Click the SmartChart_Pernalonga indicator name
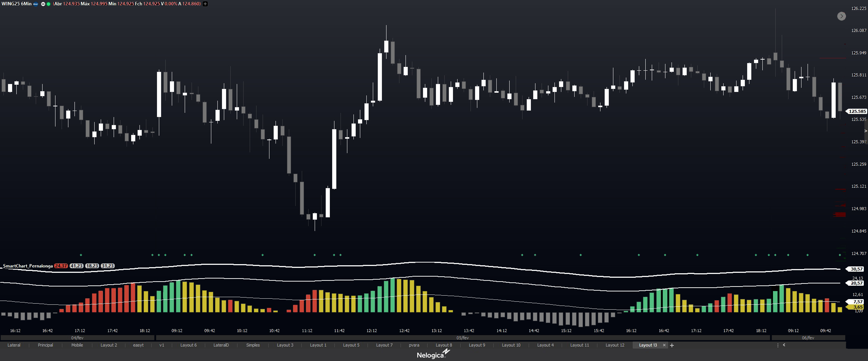 tap(28, 266)
